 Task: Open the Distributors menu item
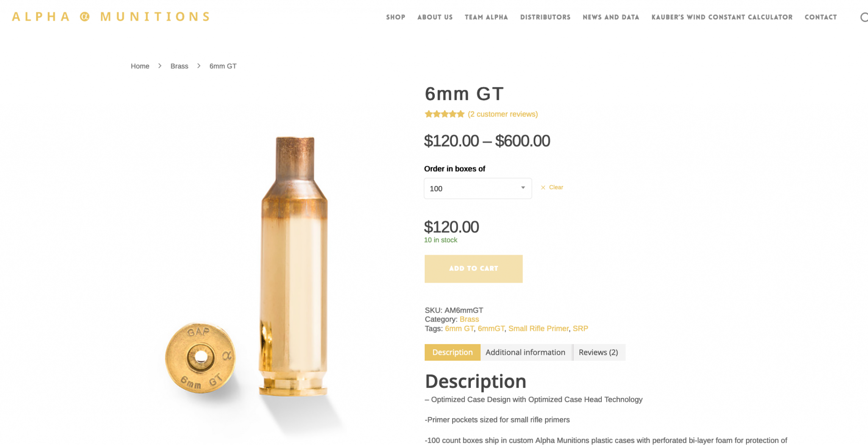(545, 17)
